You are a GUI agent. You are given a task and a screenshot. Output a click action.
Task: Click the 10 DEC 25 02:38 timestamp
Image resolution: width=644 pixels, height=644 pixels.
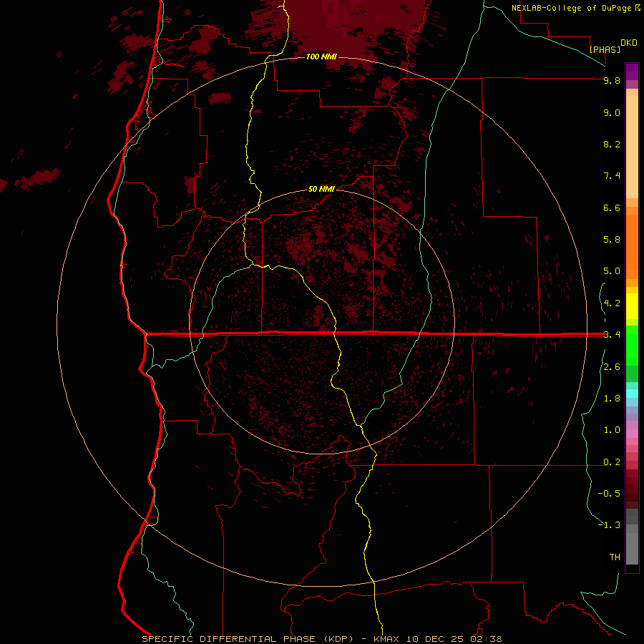tap(454, 639)
